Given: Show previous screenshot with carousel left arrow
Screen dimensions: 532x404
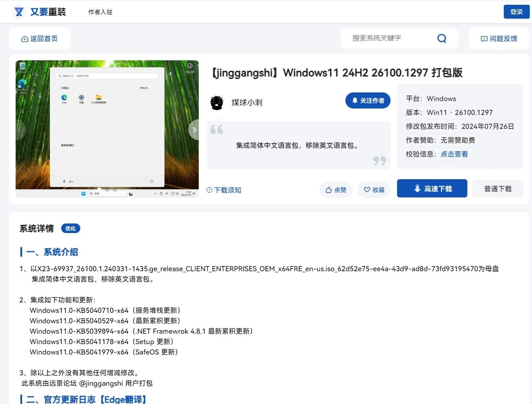Looking at the screenshot, I should click(x=20, y=130).
